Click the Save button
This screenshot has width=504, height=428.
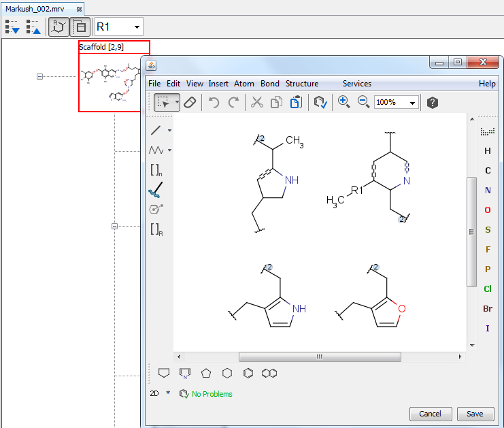click(475, 414)
